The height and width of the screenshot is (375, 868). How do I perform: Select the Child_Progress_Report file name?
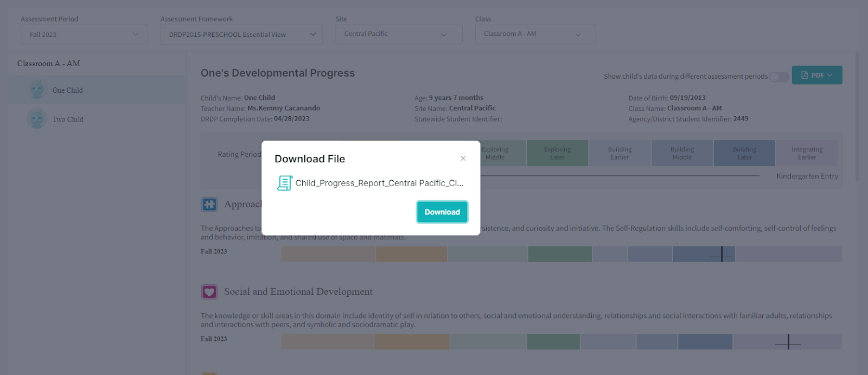pos(379,183)
